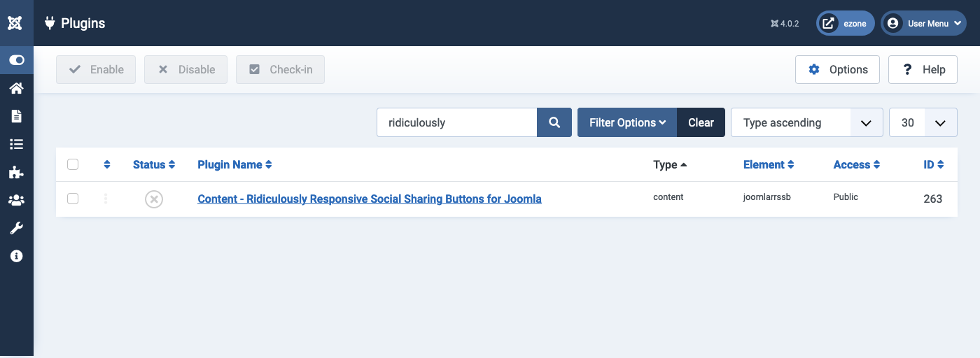Open the 30 items list limit dropdown
Viewport: 980px width, 358px height.
(x=923, y=122)
